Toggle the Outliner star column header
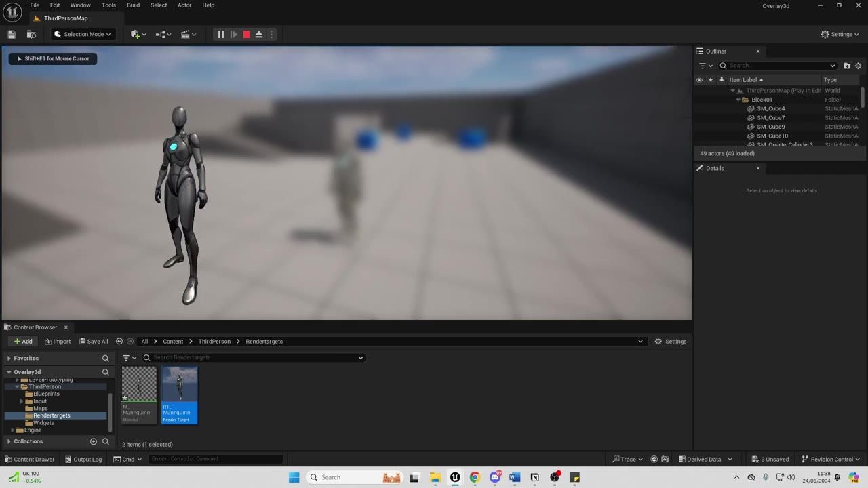 711,80
